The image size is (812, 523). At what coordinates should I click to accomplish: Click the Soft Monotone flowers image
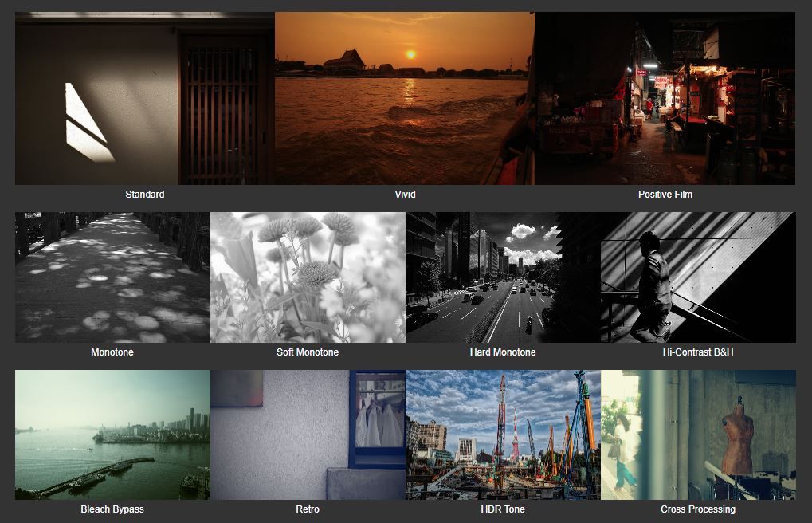click(308, 277)
